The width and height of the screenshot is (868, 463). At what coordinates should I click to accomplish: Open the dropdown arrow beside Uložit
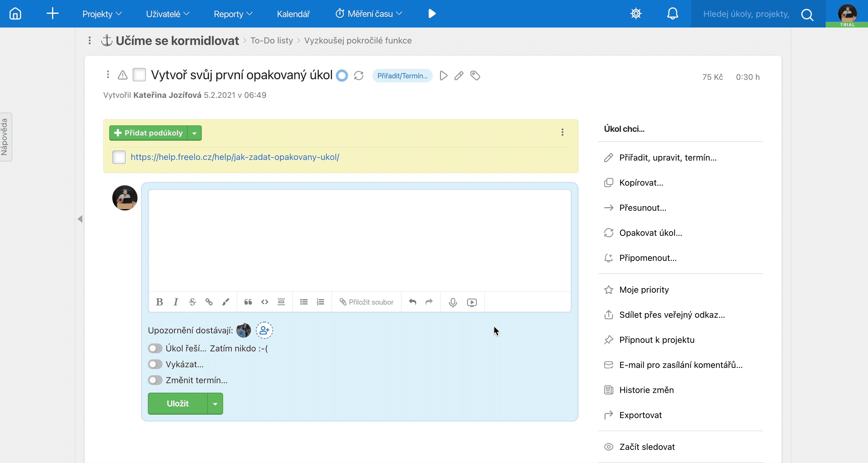coord(215,403)
